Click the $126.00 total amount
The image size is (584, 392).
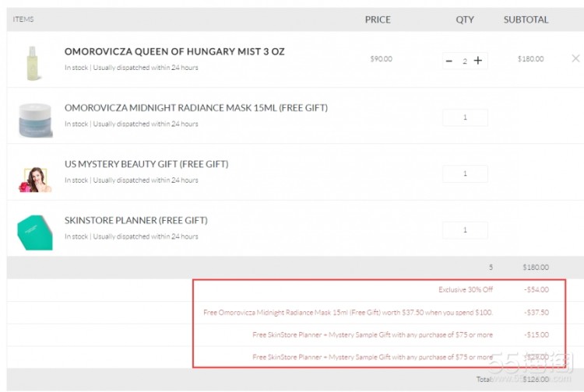pyautogui.click(x=536, y=380)
